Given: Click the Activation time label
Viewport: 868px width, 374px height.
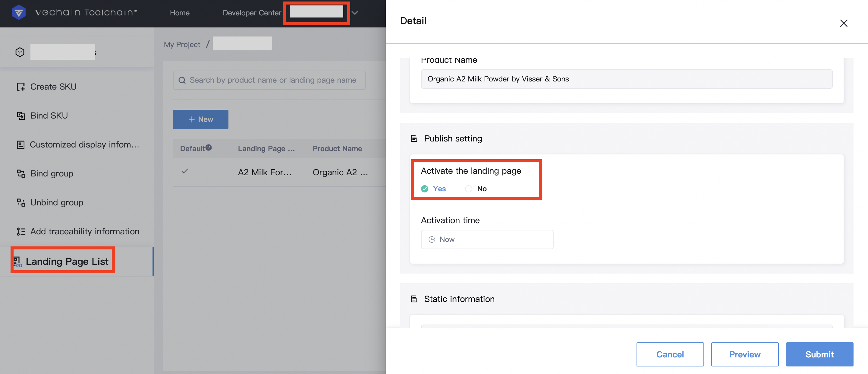Looking at the screenshot, I should (450, 220).
